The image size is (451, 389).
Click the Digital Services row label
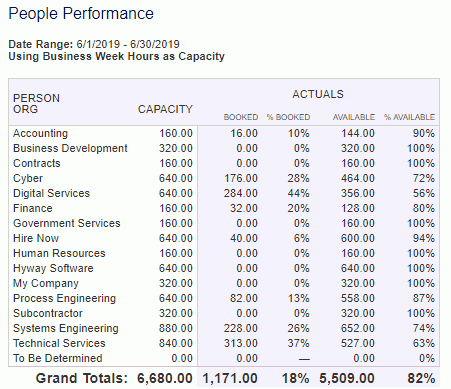[x=51, y=193]
